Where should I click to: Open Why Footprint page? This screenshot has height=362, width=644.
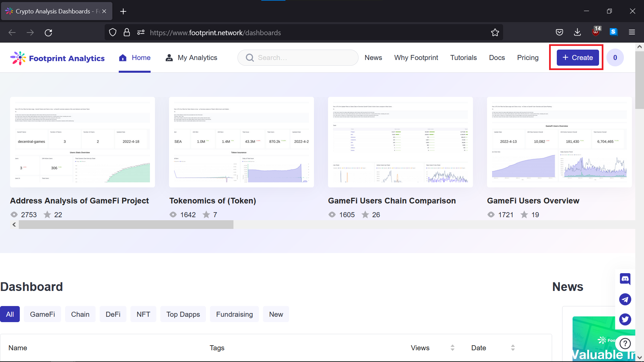pos(416,58)
